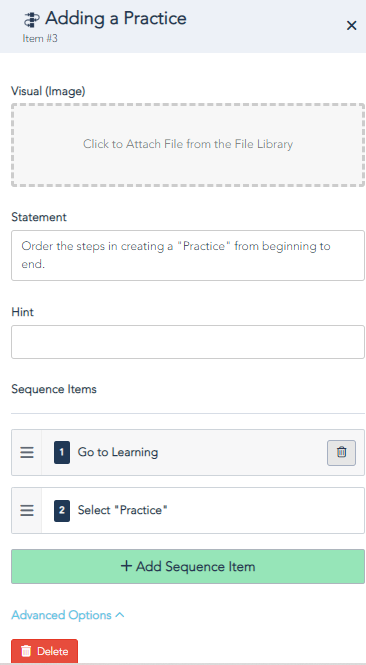The height and width of the screenshot is (665, 366).
Task: Click the Advanced Options link
Action: click(x=61, y=615)
